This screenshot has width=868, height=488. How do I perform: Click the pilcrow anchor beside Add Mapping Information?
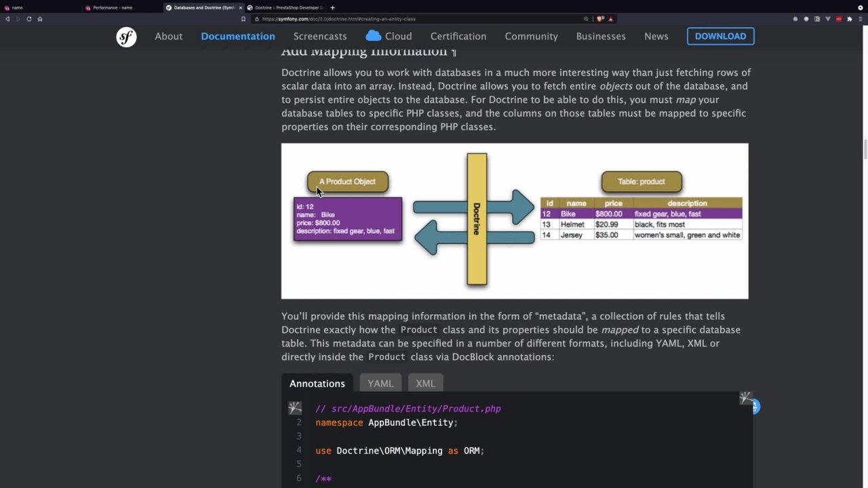454,52
